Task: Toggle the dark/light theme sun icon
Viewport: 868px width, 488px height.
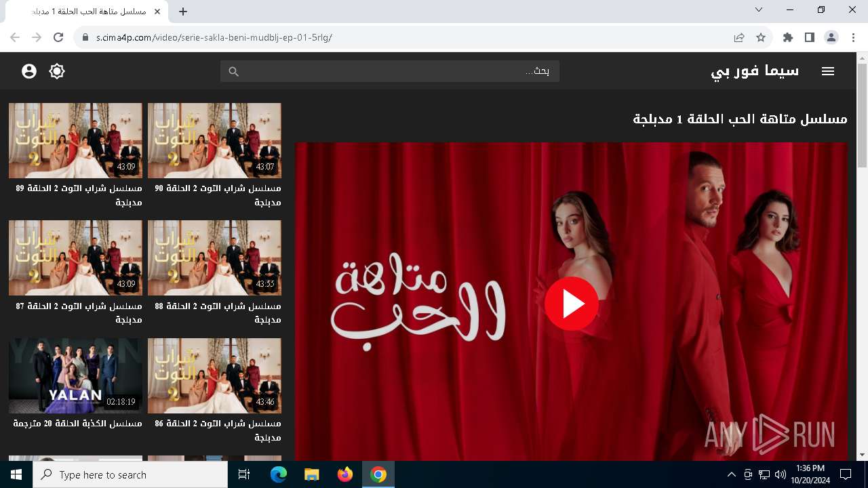Action: 57,71
